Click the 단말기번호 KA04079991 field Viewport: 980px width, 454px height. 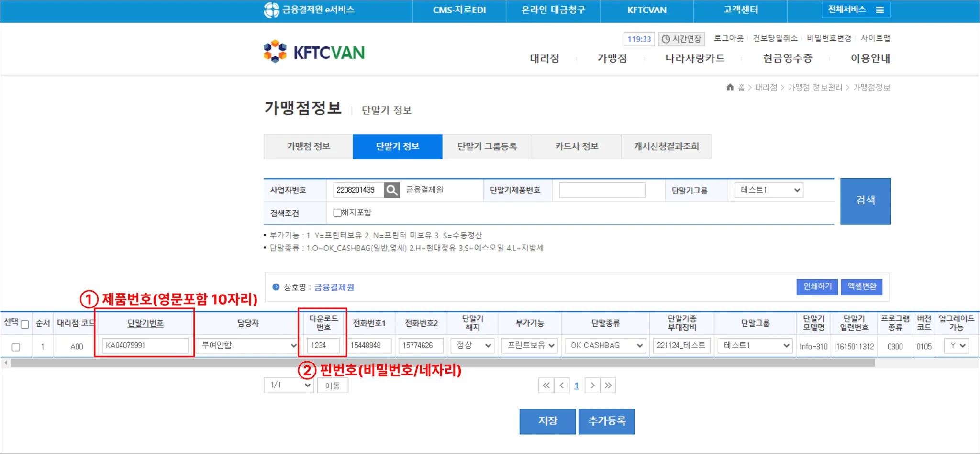pos(145,345)
